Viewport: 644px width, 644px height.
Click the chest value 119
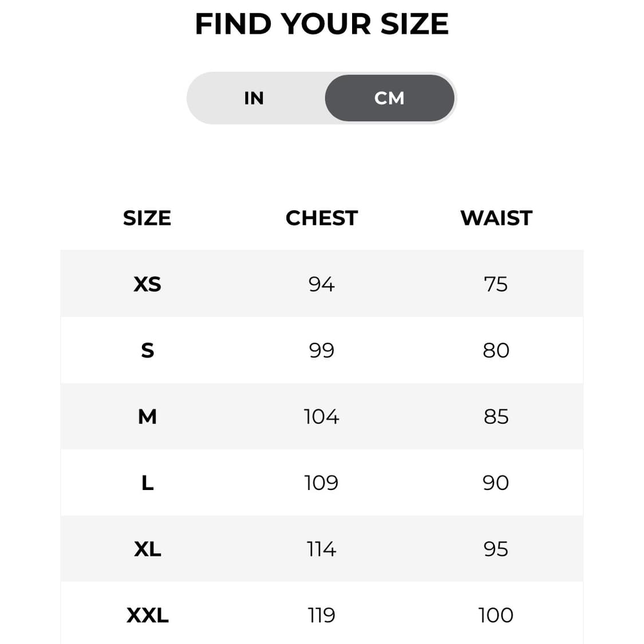click(322, 615)
